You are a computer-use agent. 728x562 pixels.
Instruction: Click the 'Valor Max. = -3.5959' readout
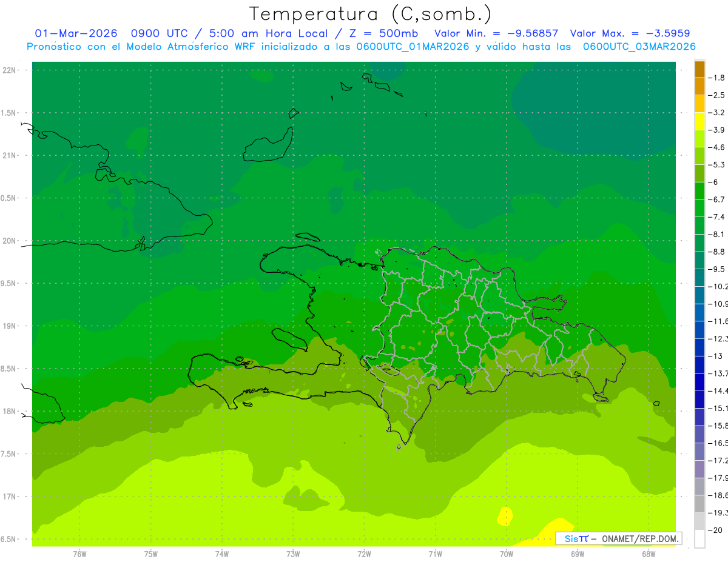click(x=630, y=34)
